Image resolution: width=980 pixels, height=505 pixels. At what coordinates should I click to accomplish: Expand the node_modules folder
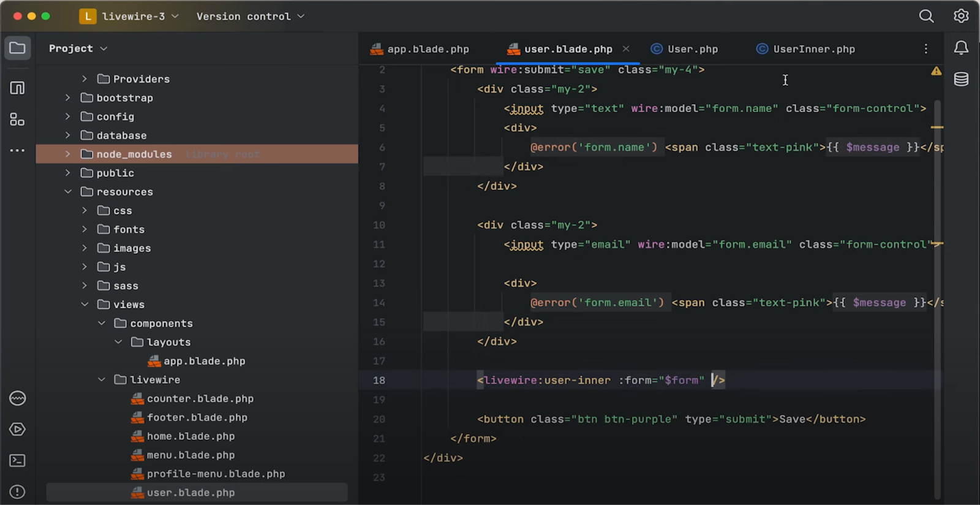pyautogui.click(x=68, y=154)
